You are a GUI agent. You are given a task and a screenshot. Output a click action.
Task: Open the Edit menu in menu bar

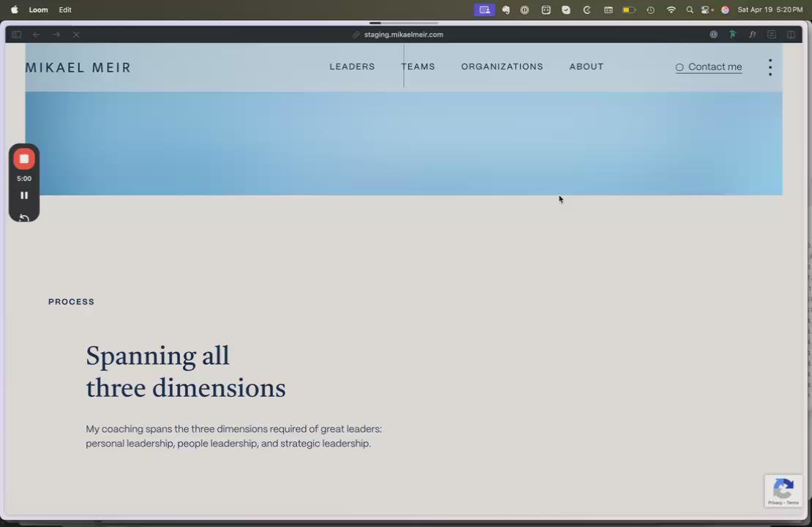[x=64, y=10]
